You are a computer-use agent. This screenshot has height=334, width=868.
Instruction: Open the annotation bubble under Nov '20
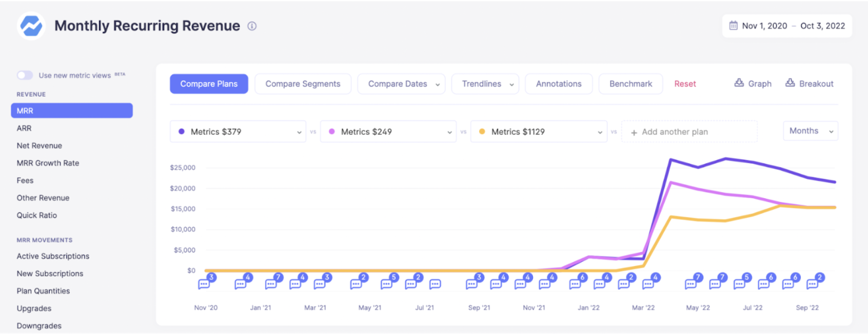point(204,284)
